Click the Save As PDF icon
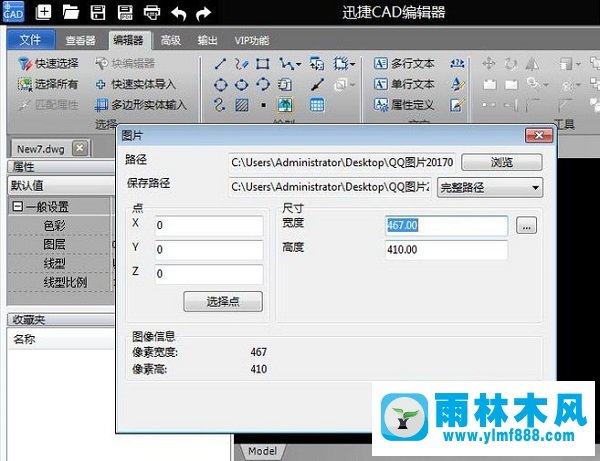 125,12
